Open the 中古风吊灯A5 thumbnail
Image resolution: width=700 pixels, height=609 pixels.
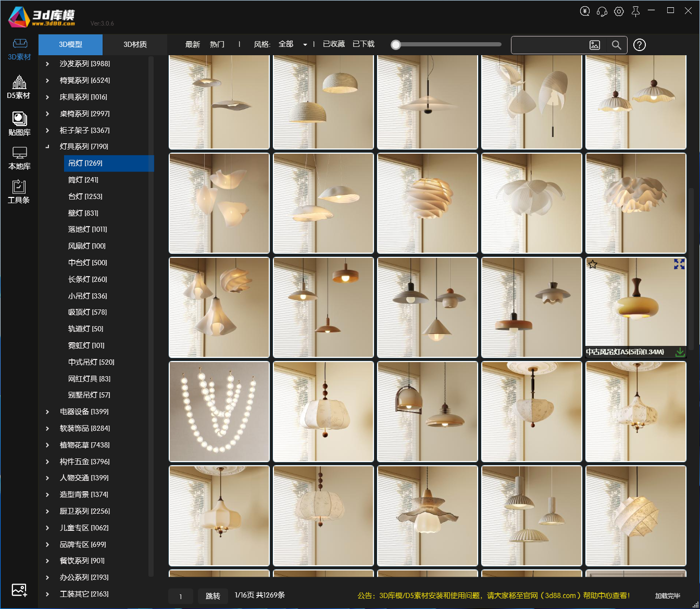(636, 307)
